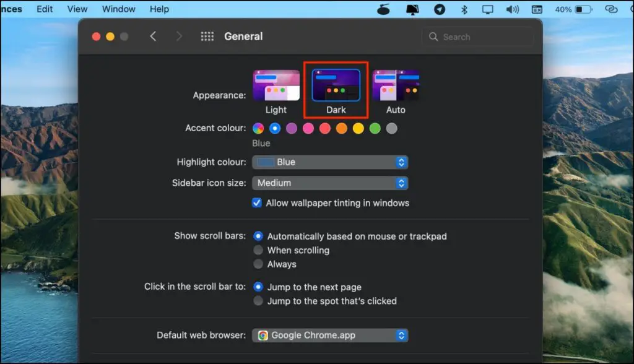634x364 pixels.
Task: Open the Highlight colour dropdown
Action: click(x=330, y=162)
